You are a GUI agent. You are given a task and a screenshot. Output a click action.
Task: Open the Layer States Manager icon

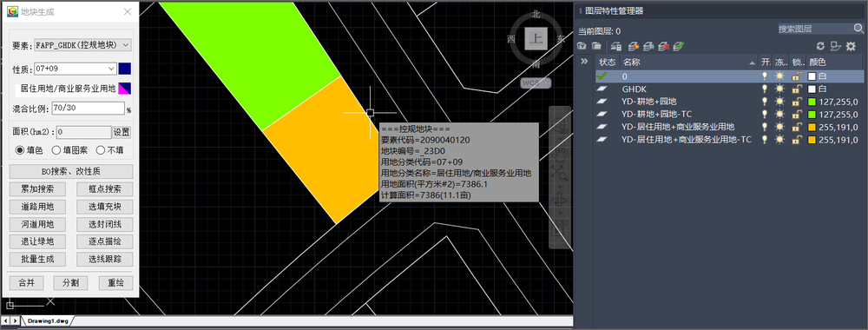[615, 46]
